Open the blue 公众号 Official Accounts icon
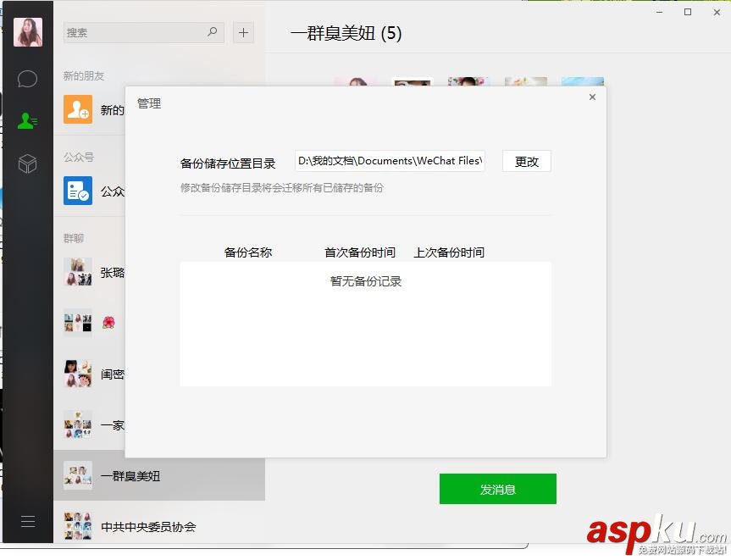 (77, 191)
